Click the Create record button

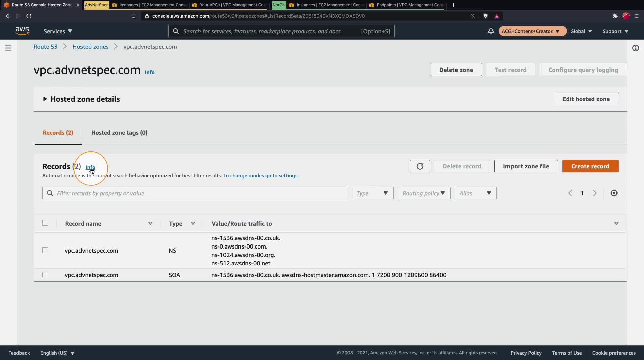[590, 166]
